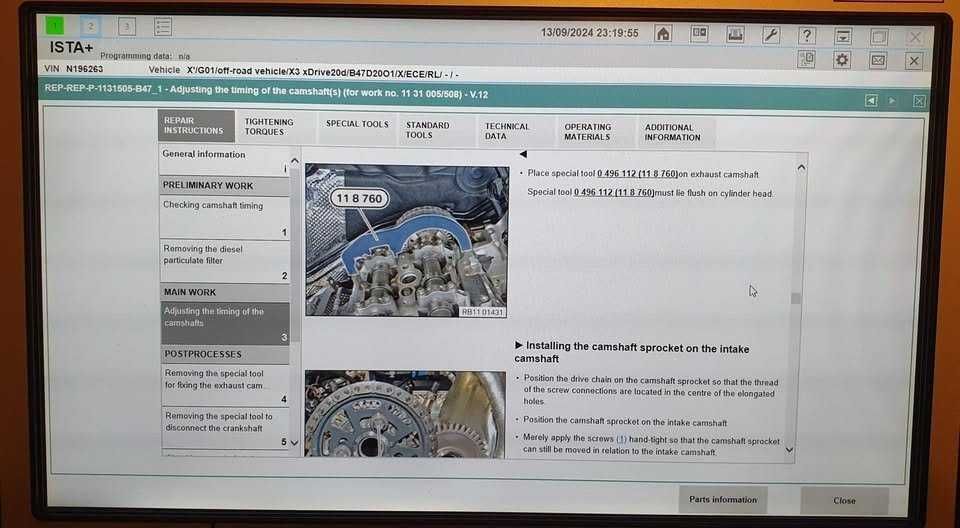Select step Removing the special tool for fixing the exhaust cam
Screen dimensions: 960x528
(225, 385)
